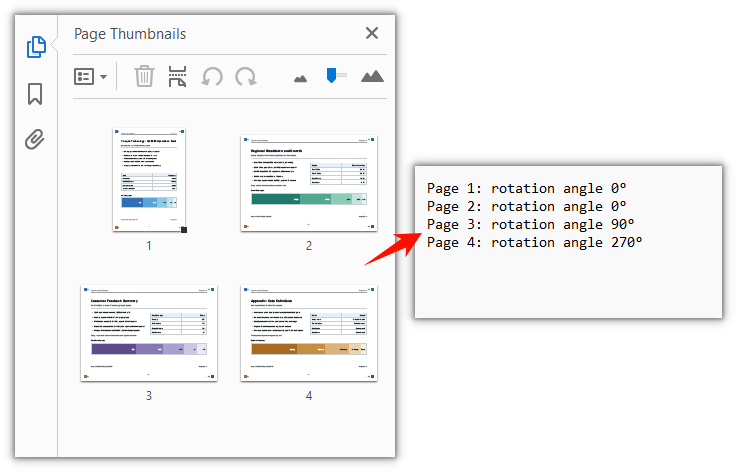
Task: Click the page number label 4
Action: click(x=309, y=396)
